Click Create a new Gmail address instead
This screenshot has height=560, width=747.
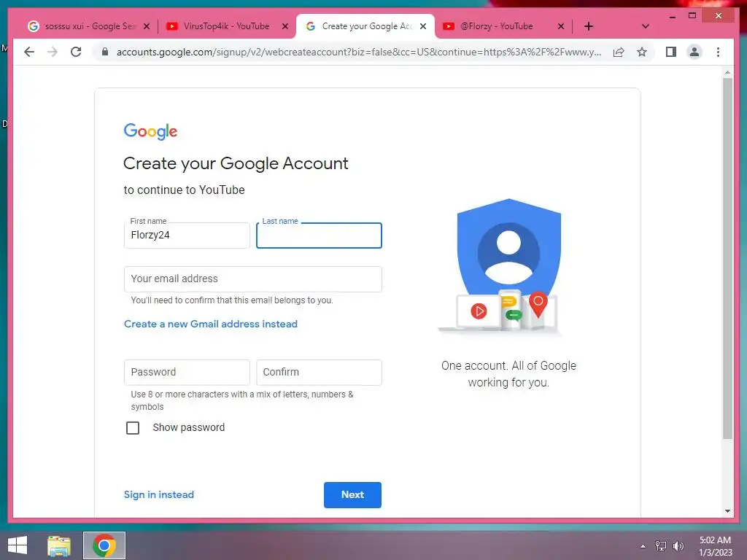(211, 324)
